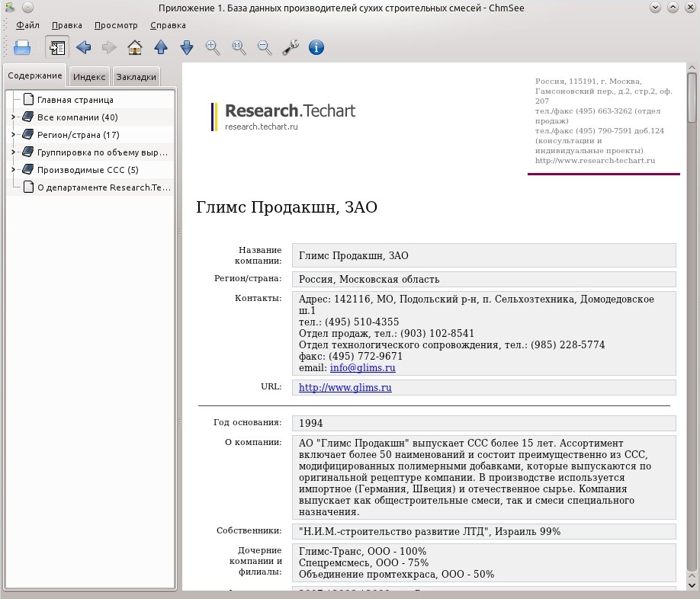
Task: Open preferences via the wrench icon
Action: [291, 47]
